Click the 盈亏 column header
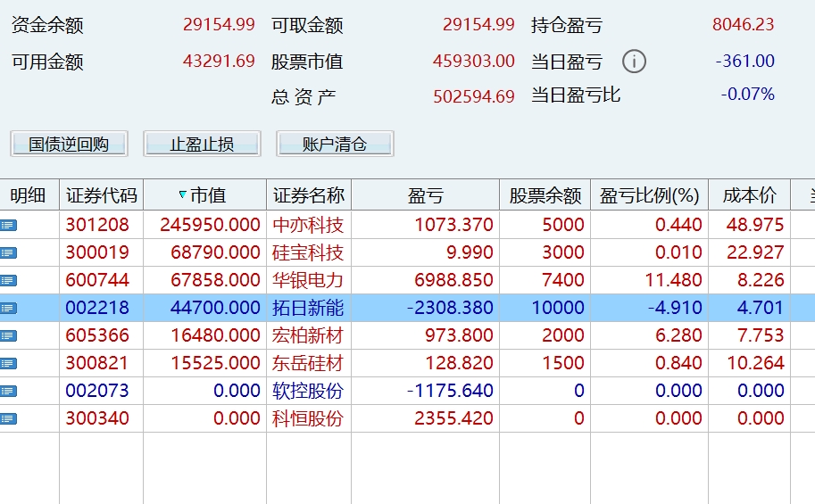815x504 pixels. click(x=425, y=195)
